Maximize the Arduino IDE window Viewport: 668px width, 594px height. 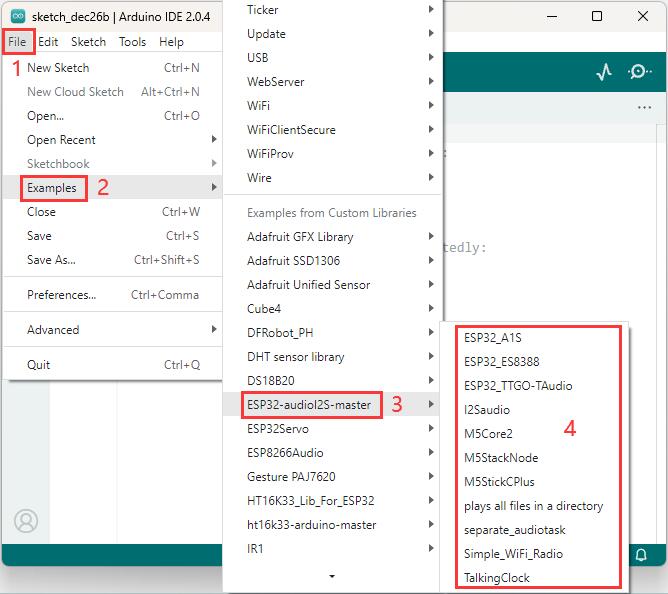click(x=597, y=16)
